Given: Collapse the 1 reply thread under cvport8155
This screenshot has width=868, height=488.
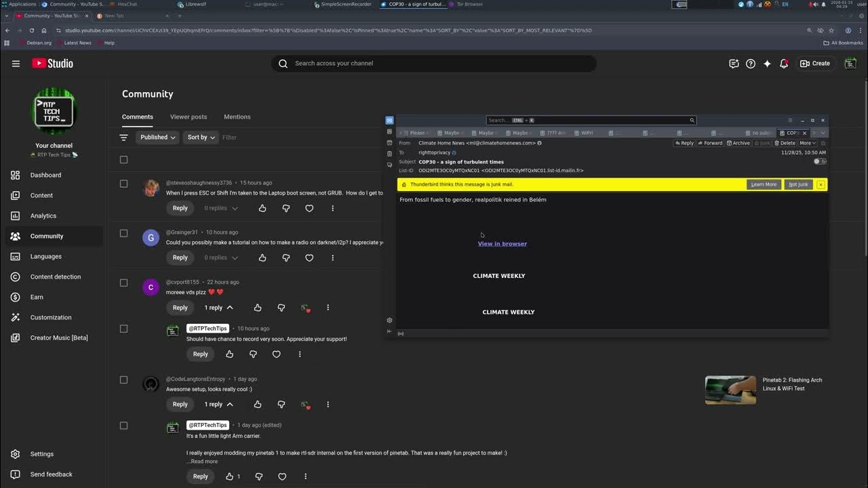Looking at the screenshot, I should (218, 308).
